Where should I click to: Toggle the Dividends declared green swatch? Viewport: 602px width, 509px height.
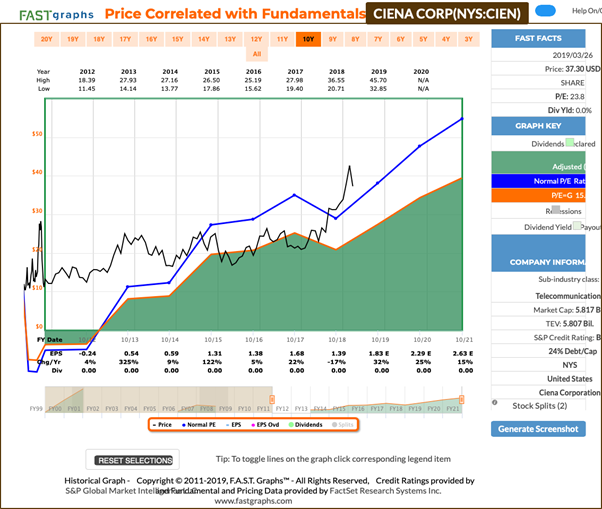[570, 143]
